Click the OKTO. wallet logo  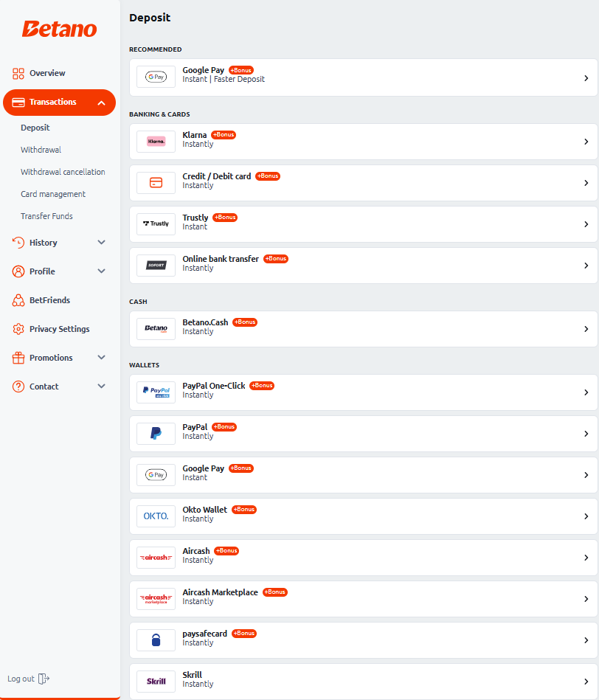click(156, 516)
